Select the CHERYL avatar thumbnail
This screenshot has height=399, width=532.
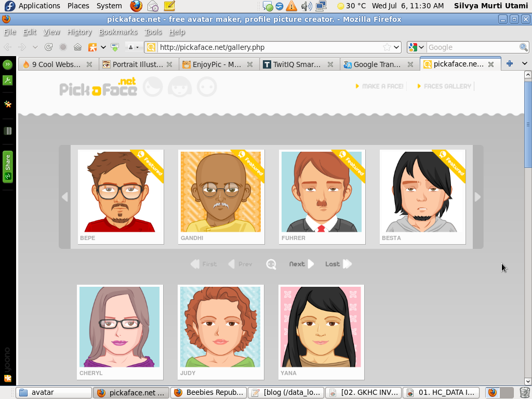[119, 327]
